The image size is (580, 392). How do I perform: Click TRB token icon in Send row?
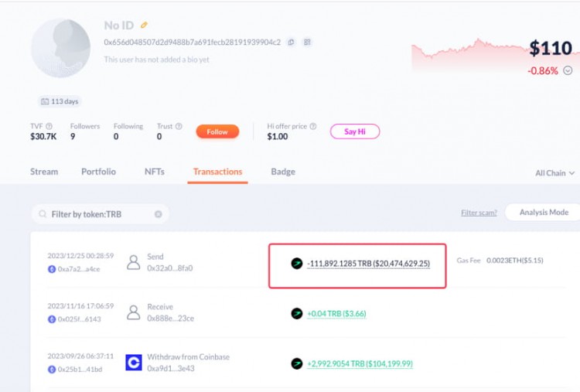pyautogui.click(x=296, y=264)
